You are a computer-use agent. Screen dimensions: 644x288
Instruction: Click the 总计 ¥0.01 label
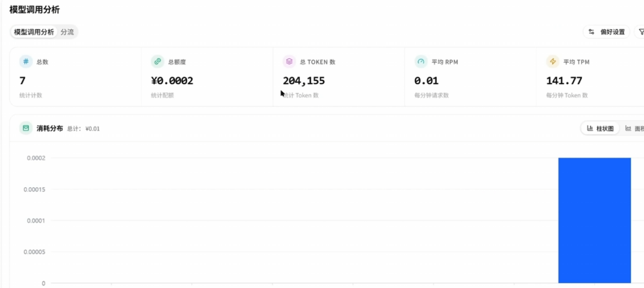click(x=83, y=129)
